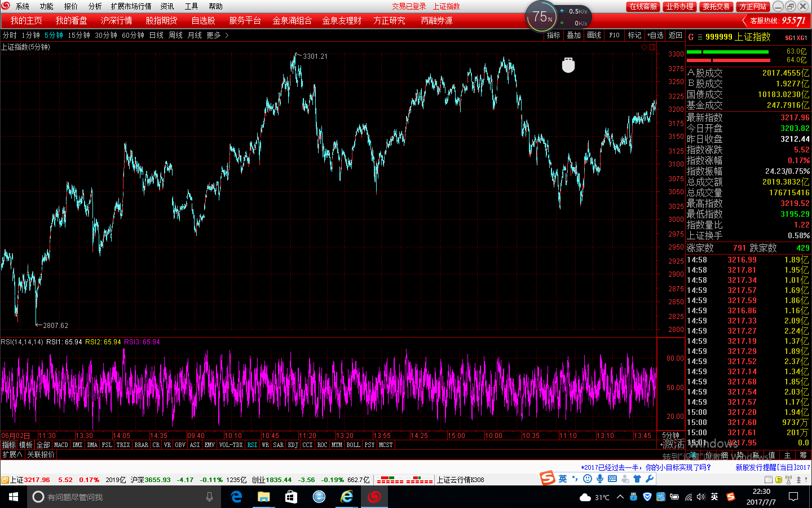Click the red stock app taskbar icon

click(374, 497)
